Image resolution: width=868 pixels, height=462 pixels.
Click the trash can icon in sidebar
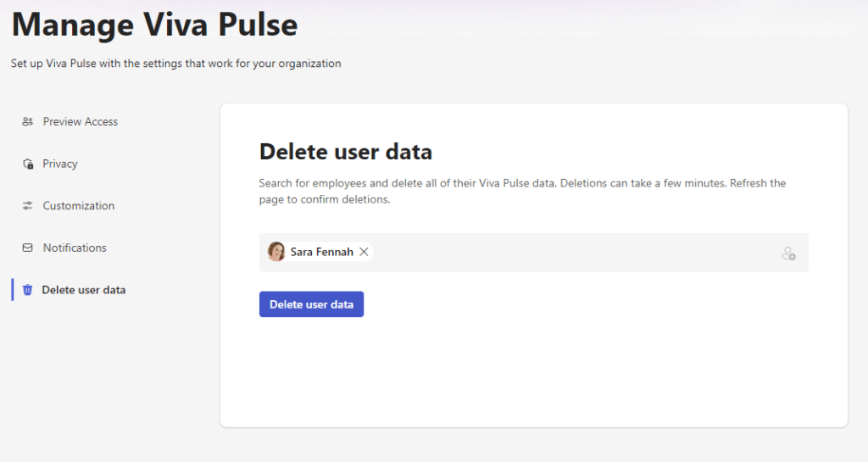[27, 290]
